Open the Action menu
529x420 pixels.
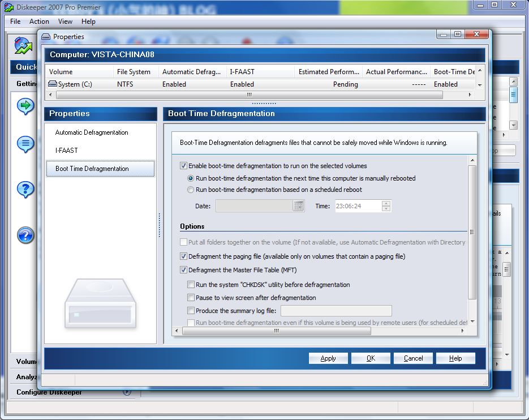(39, 22)
